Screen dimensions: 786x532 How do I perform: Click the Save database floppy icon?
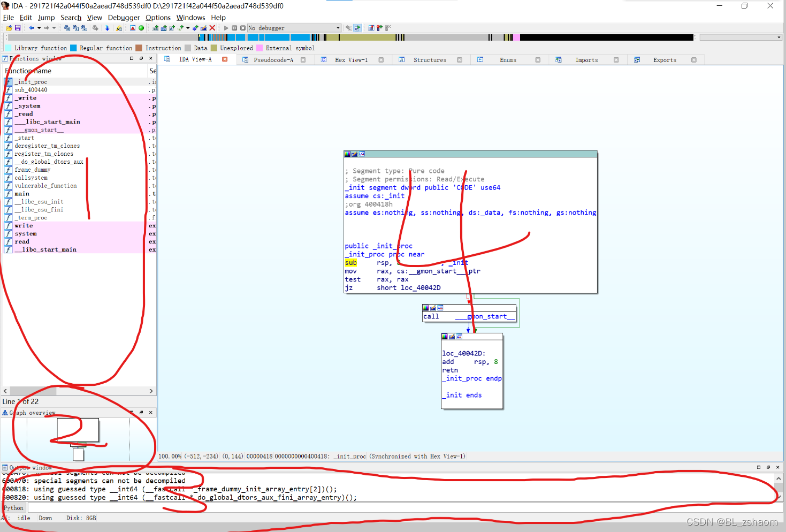tap(18, 28)
